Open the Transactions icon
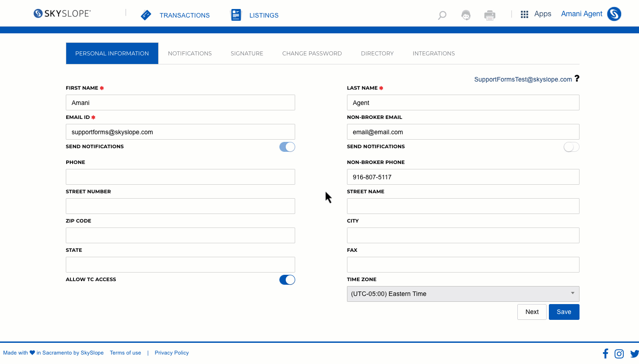The height and width of the screenshot is (364, 639). (146, 15)
